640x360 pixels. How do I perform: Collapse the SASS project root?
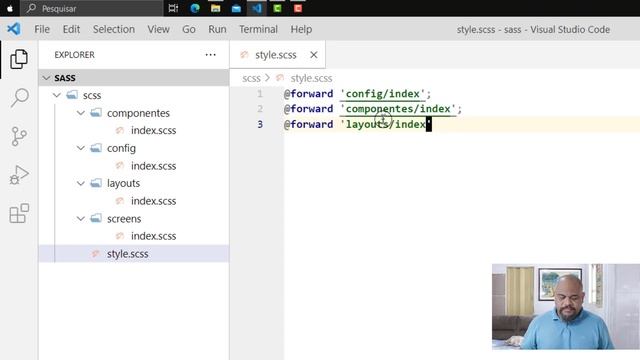(46, 78)
